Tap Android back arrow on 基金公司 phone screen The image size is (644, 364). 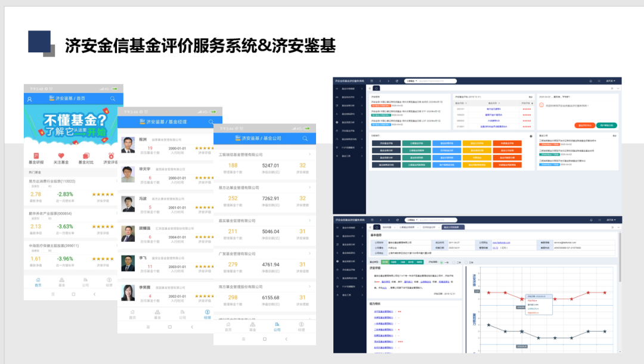[286, 340]
